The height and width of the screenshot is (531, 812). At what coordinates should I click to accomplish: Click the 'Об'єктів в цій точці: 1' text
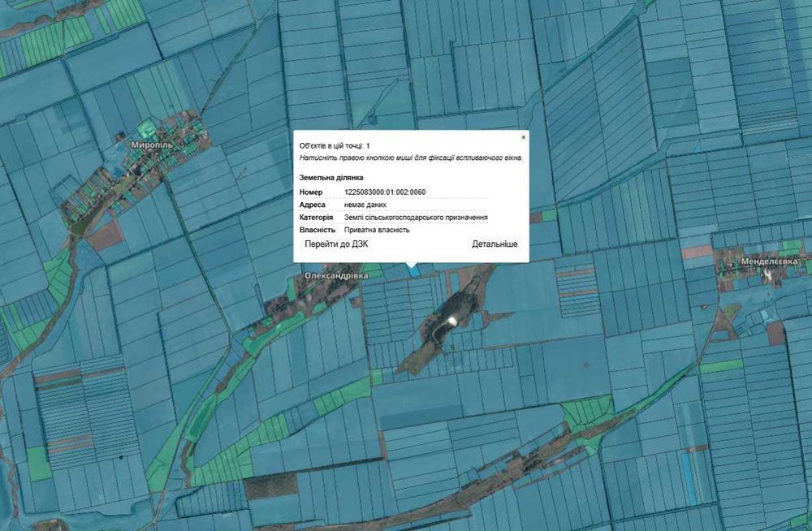[x=335, y=146]
